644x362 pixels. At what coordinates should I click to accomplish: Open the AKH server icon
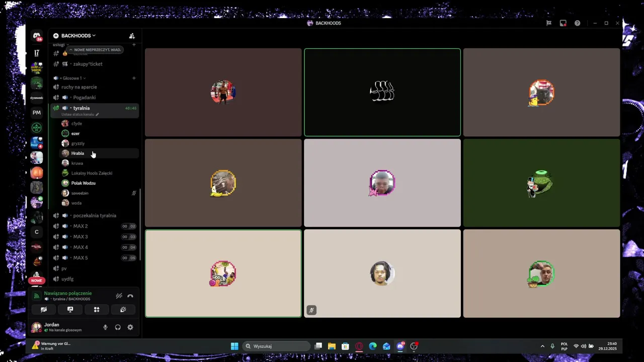(x=37, y=128)
